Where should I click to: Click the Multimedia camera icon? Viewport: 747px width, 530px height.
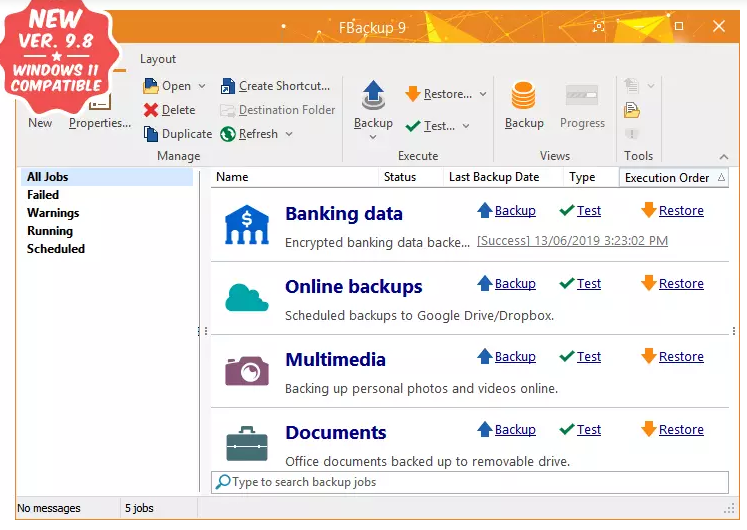[247, 370]
